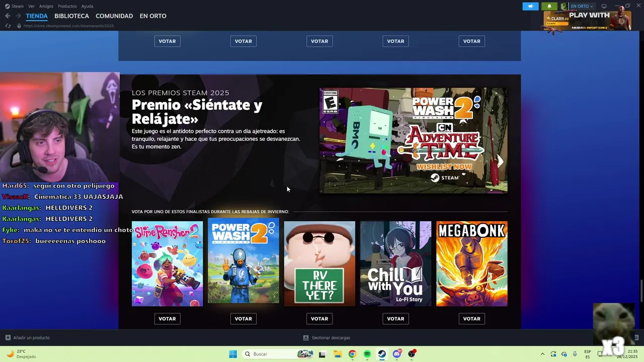This screenshot has width=644, height=362.
Task: Switch to the TIENDA tab
Action: point(37,16)
